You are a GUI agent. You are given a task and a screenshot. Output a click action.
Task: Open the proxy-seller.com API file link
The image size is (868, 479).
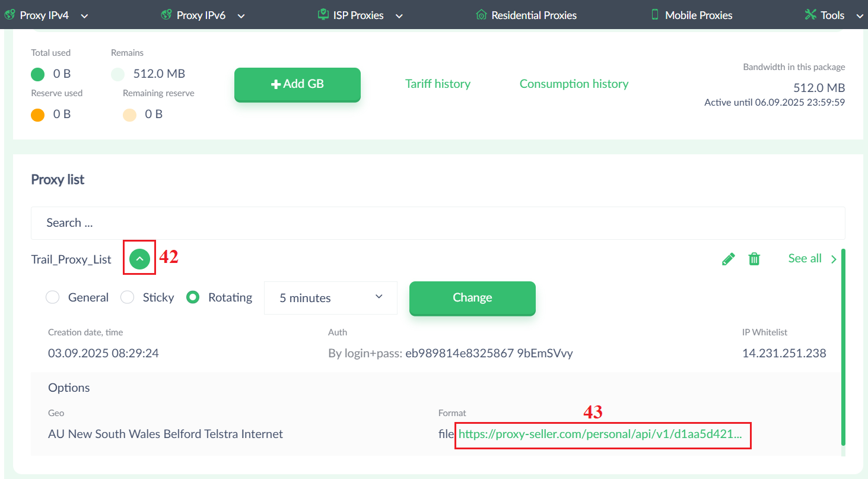tap(600, 434)
